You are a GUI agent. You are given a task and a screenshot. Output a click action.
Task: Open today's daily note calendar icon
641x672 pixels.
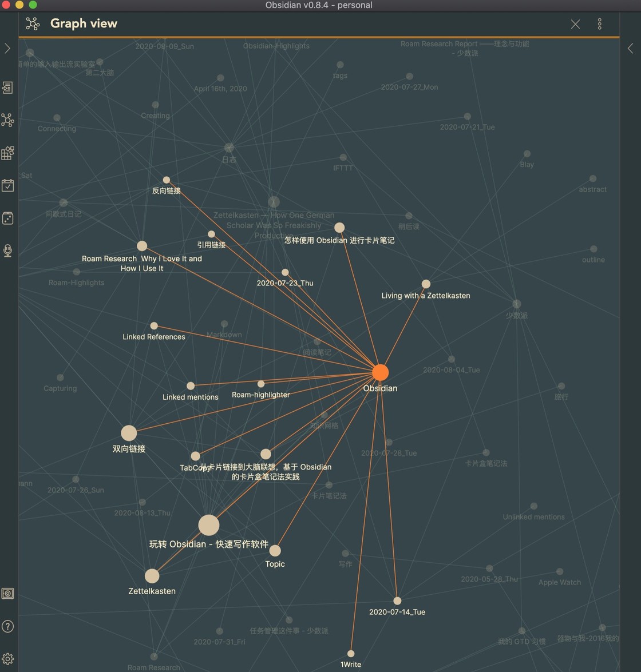[x=7, y=185]
